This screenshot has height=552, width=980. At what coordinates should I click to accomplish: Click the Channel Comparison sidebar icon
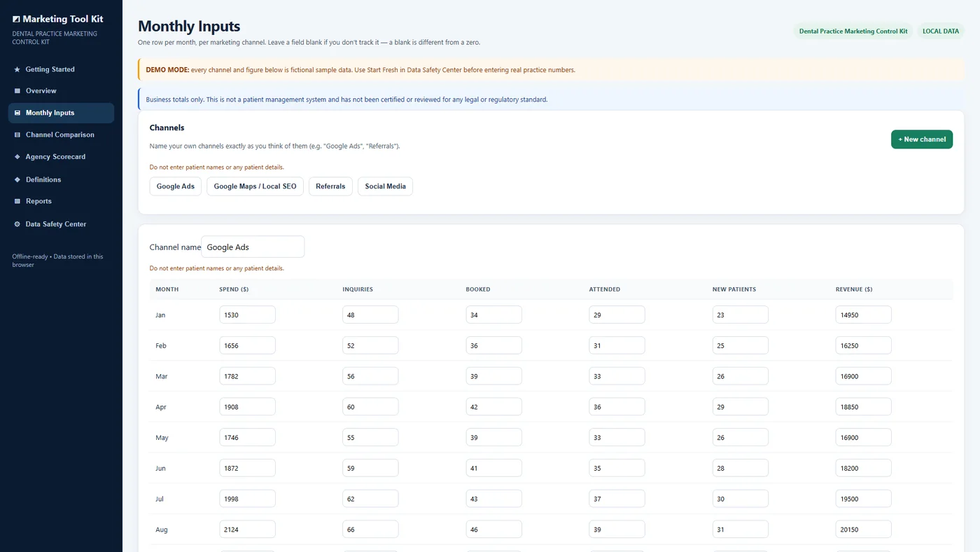(17, 134)
